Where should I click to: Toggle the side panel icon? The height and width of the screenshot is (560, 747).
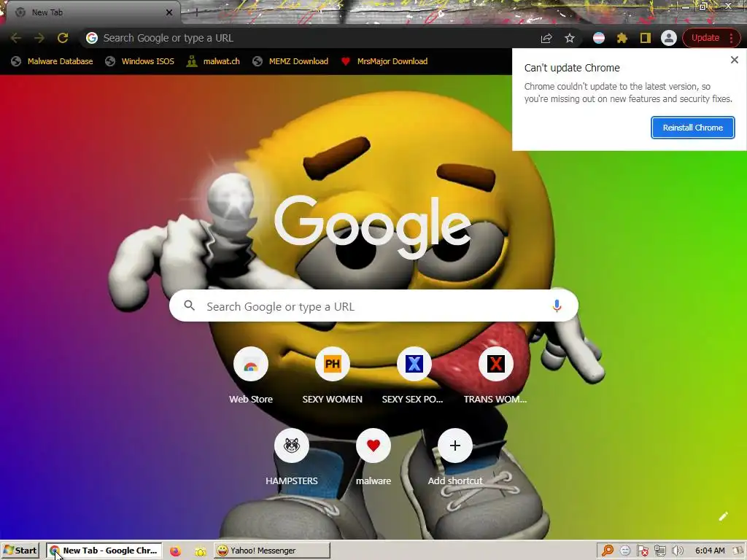click(x=645, y=38)
